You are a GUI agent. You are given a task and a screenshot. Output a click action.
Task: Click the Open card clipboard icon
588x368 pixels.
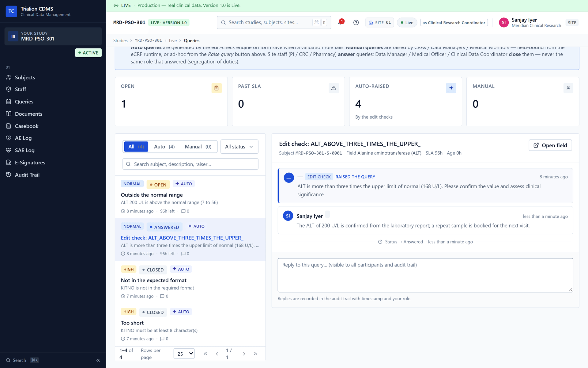217,88
